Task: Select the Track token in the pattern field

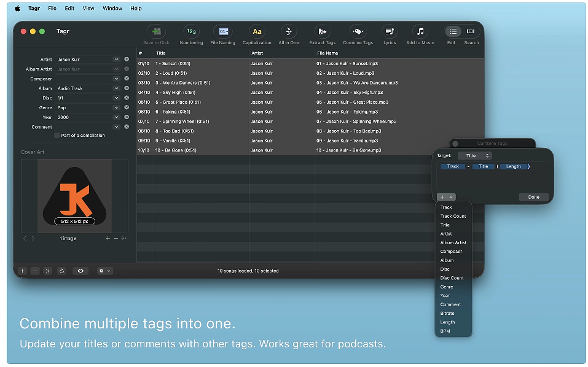Action: tap(453, 166)
